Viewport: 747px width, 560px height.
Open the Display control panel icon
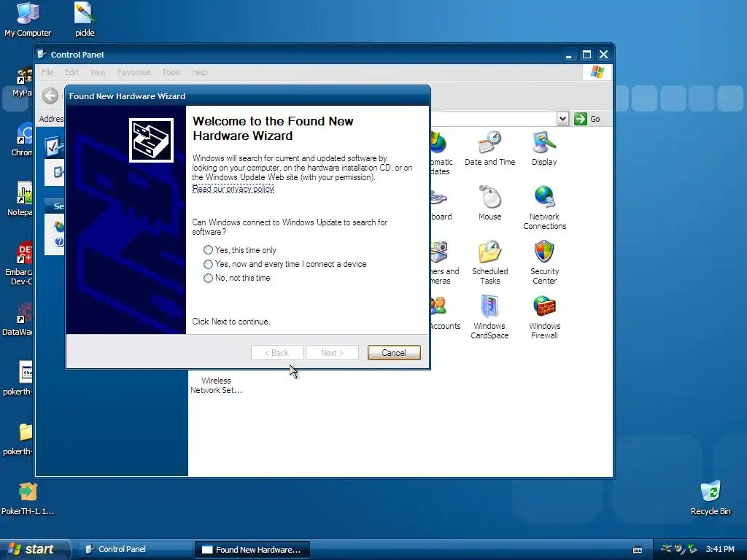pos(544,148)
